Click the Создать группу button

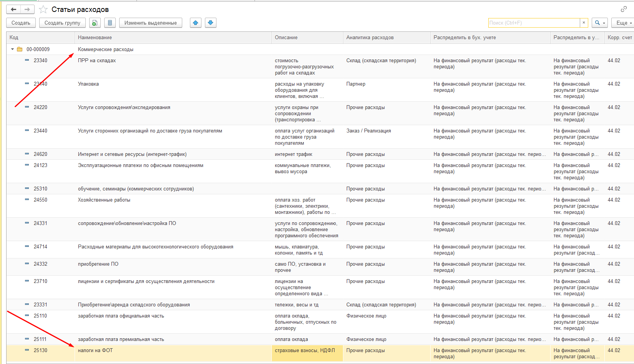point(62,23)
